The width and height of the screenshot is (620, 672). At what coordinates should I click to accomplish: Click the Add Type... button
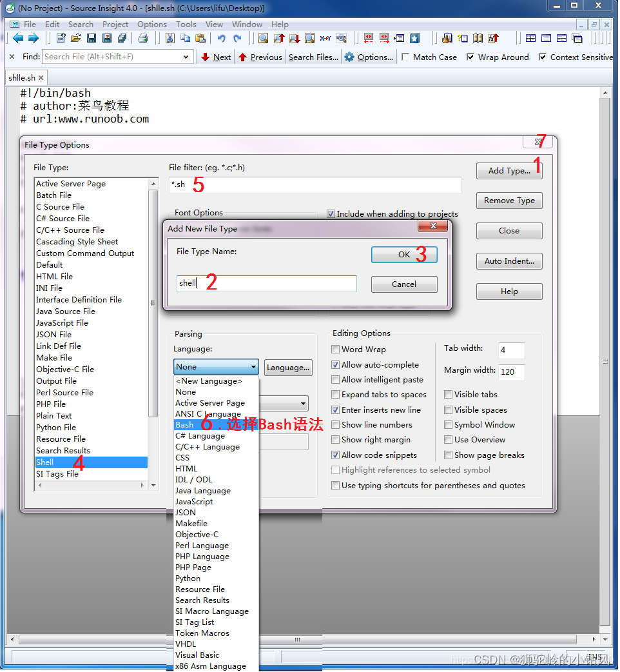pyautogui.click(x=509, y=170)
